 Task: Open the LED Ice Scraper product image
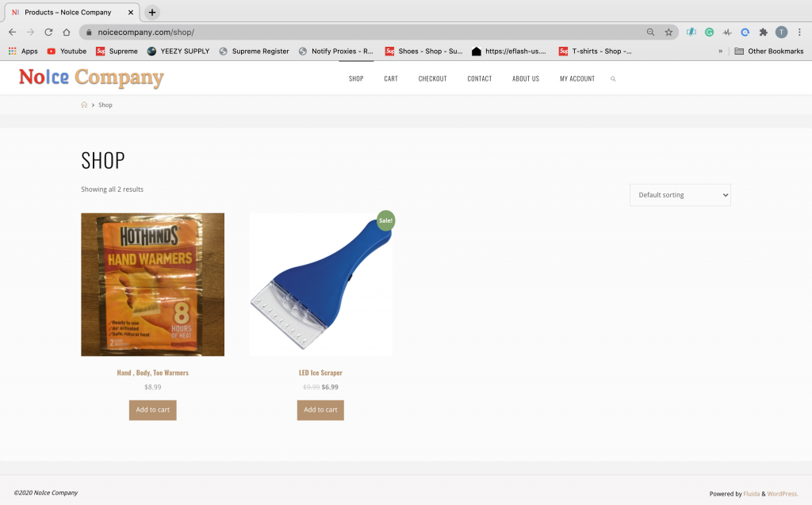(320, 285)
